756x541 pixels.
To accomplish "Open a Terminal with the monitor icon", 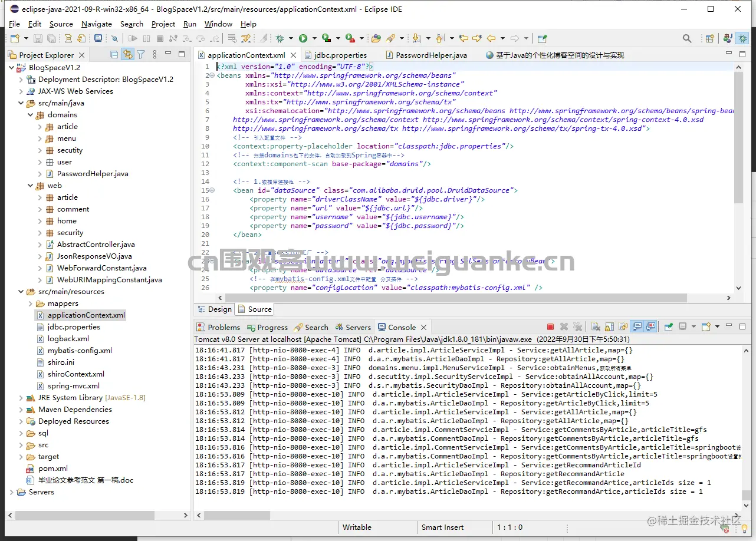I will click(x=98, y=39).
